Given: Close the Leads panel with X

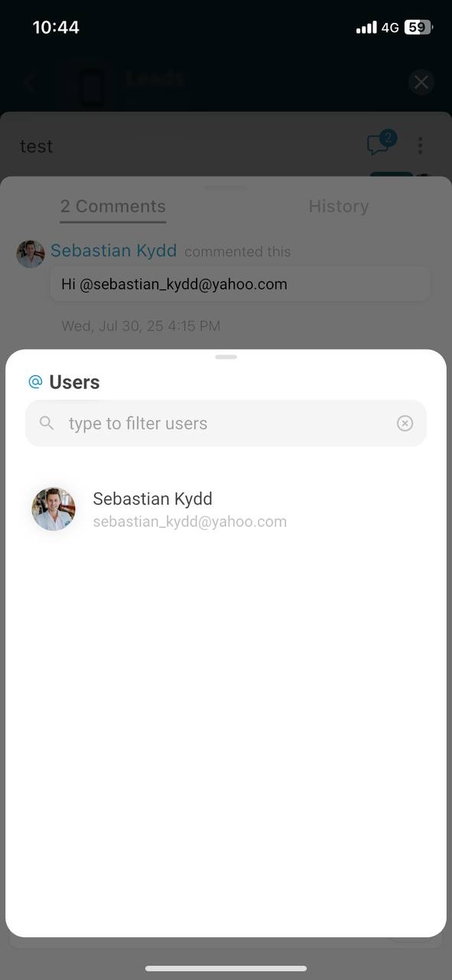Looking at the screenshot, I should pyautogui.click(x=421, y=83).
